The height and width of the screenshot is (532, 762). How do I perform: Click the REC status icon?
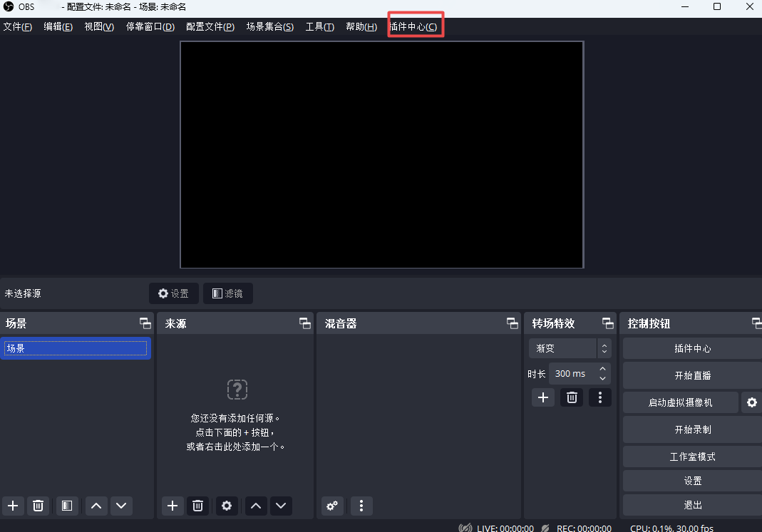(546, 528)
